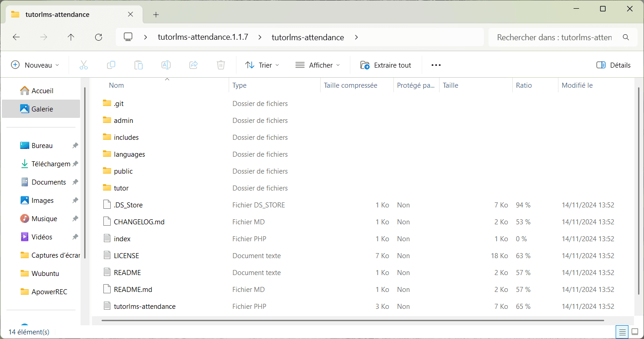Open the Trier sort dropdown
This screenshot has height=339, width=644.
[x=262, y=65]
